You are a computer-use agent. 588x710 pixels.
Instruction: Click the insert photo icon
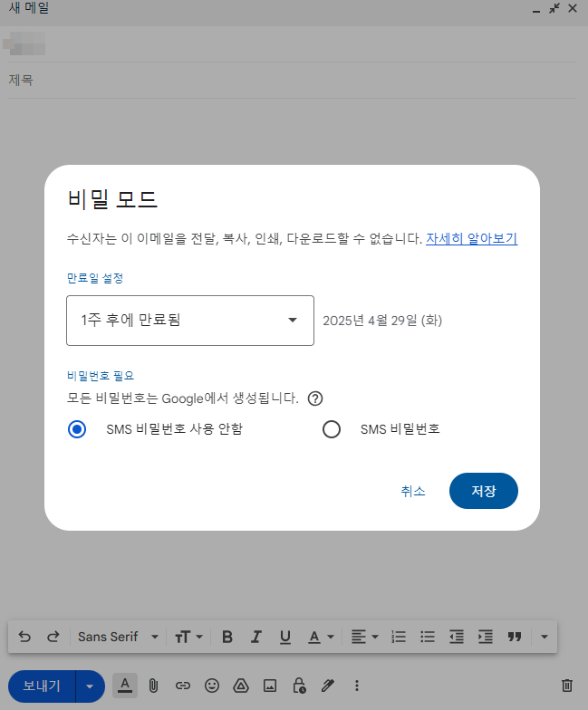[x=270, y=686]
